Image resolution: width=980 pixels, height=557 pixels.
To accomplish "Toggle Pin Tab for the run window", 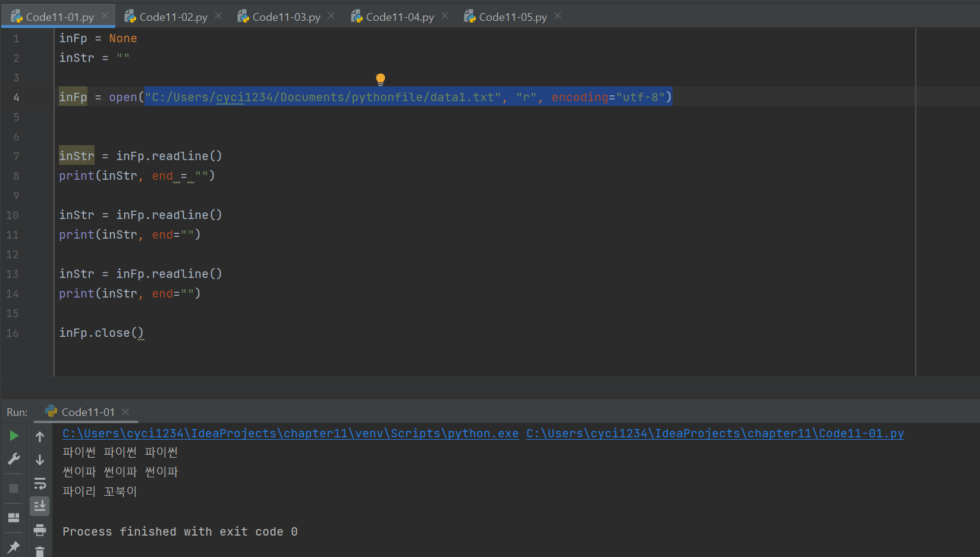I will (14, 546).
